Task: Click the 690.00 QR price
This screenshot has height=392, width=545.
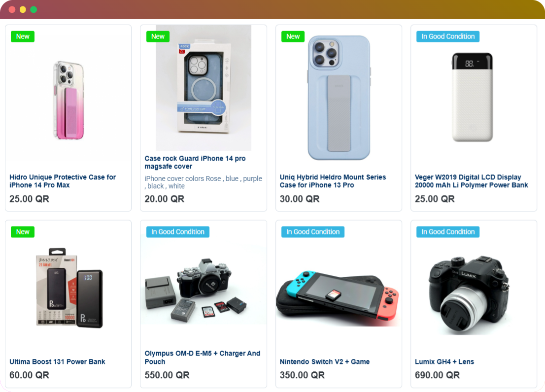Action: pos(437,375)
